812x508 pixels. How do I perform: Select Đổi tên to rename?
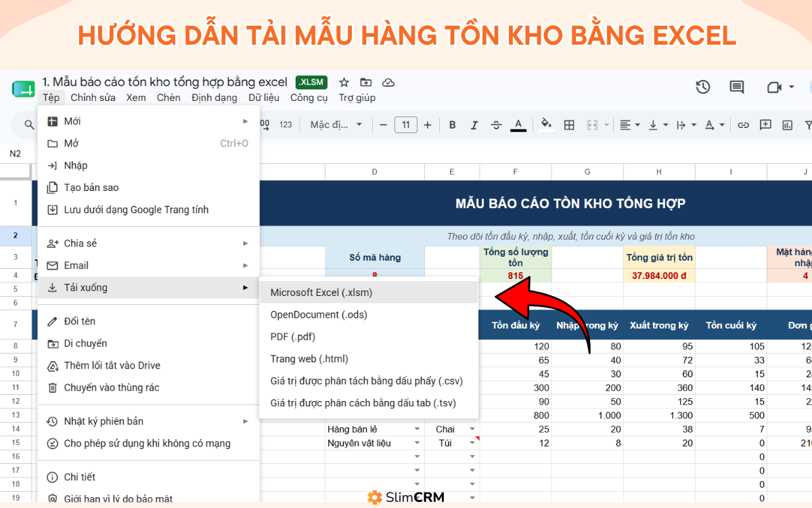tap(149, 321)
